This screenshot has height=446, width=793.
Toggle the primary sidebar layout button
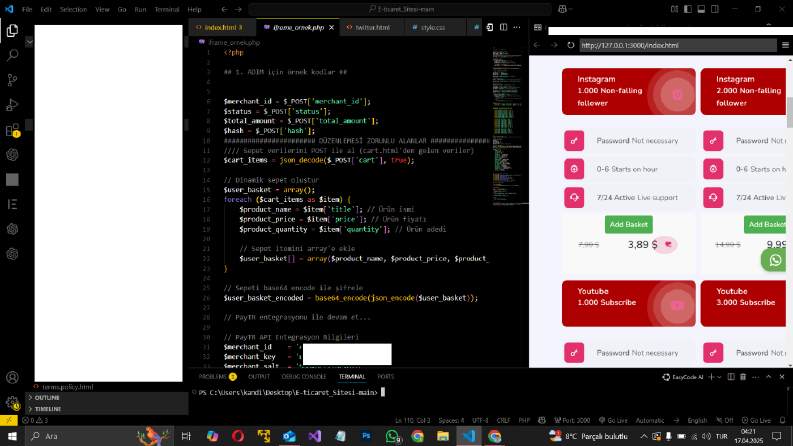[688, 9]
